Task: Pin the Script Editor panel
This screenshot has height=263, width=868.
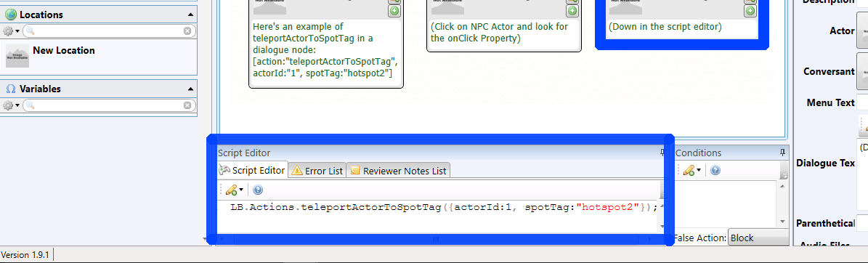Action: point(662,153)
